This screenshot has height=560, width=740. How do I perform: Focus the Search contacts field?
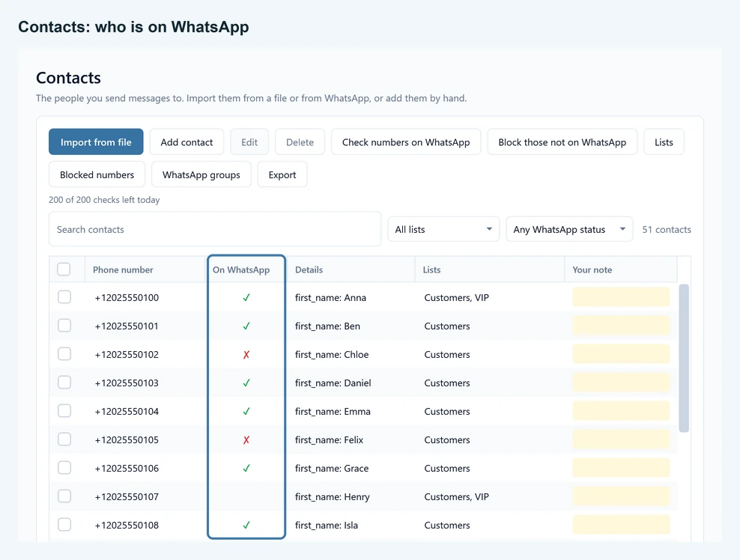(x=215, y=229)
